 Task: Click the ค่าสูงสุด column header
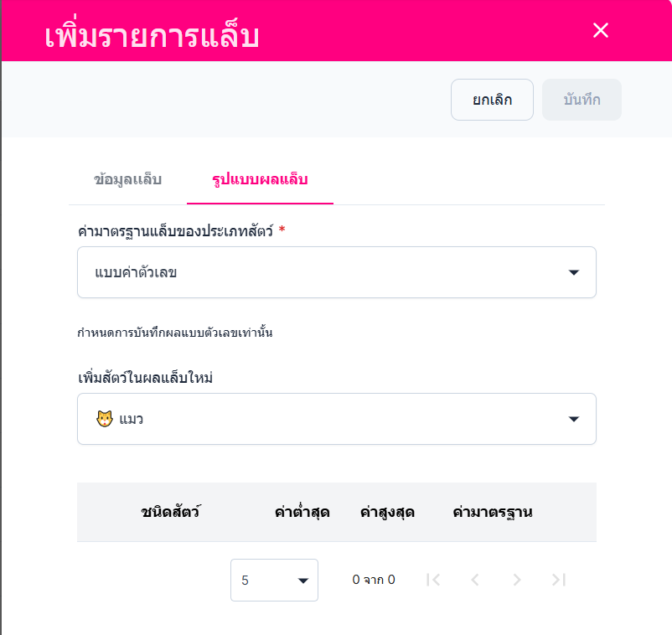coord(387,512)
